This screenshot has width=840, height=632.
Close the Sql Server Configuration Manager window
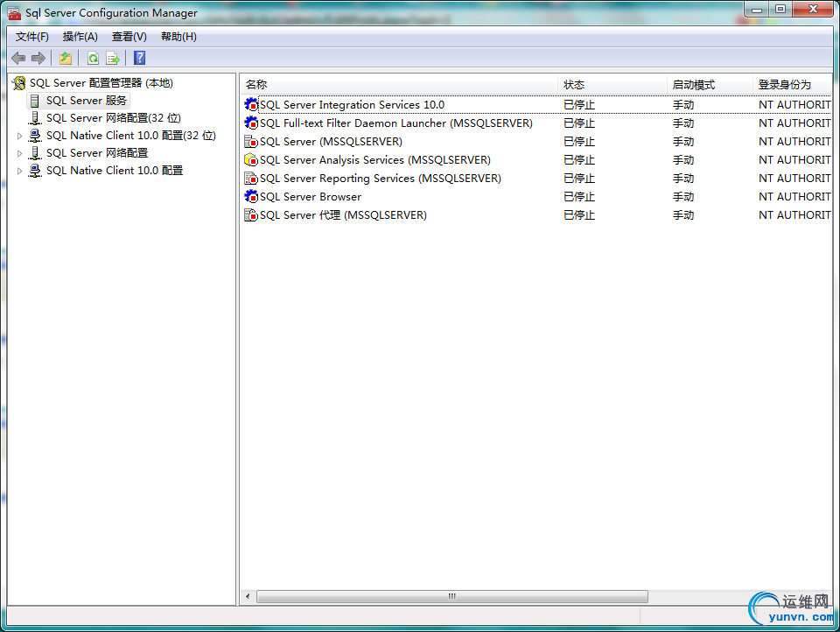[x=813, y=9]
